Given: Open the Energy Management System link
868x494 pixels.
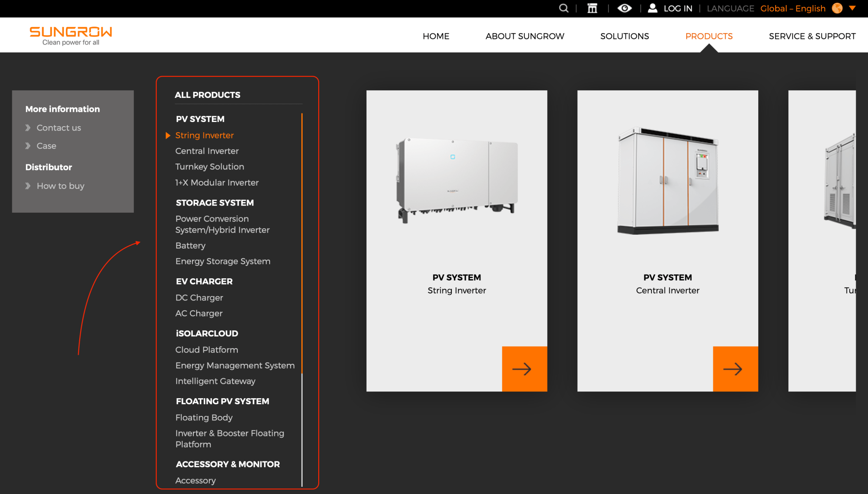Looking at the screenshot, I should (235, 365).
